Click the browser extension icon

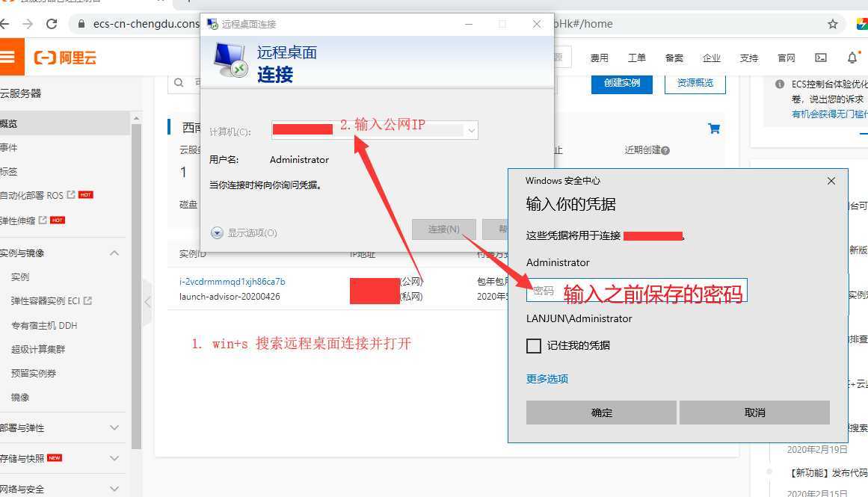click(x=863, y=24)
